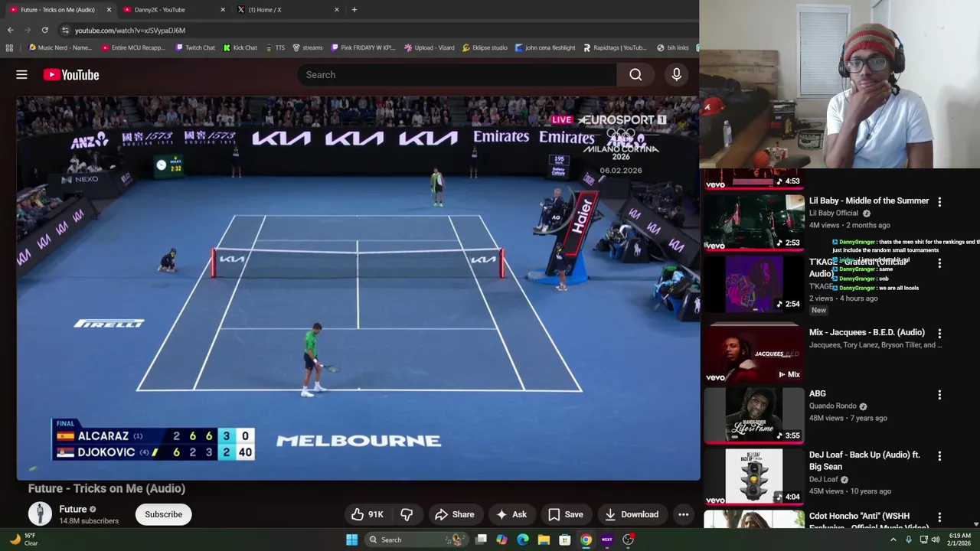Click the search magnifier button
Viewport: 980px width, 551px height.
tap(635, 75)
